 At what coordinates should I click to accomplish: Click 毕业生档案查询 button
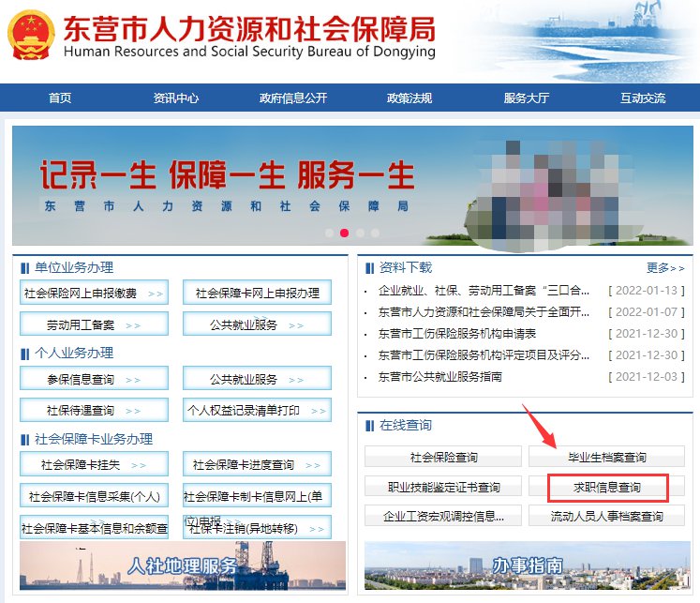coord(606,457)
